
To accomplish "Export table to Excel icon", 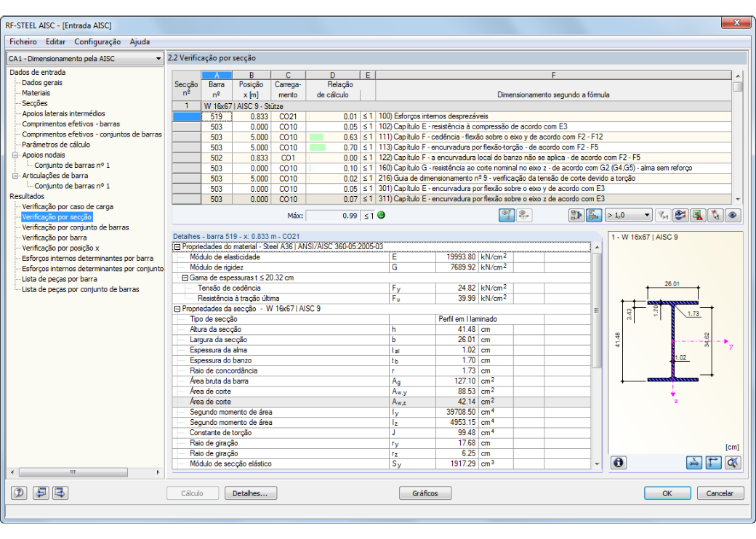I will 698,215.
